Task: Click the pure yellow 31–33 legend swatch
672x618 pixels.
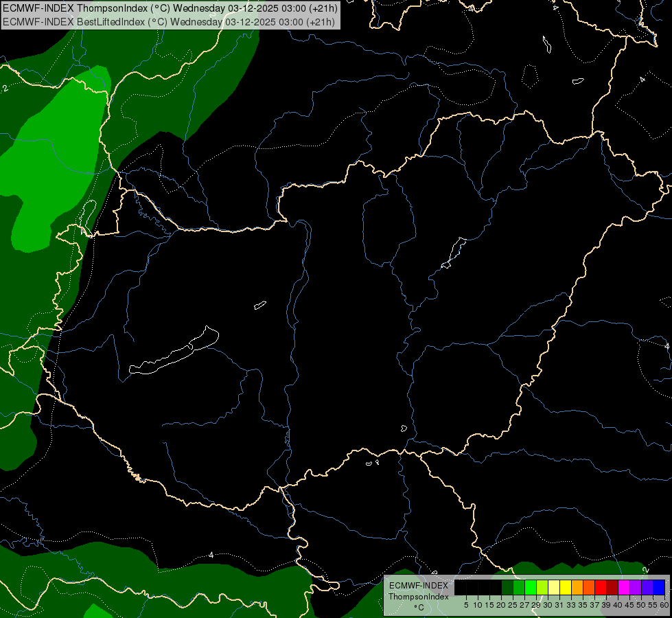Action: [566, 587]
